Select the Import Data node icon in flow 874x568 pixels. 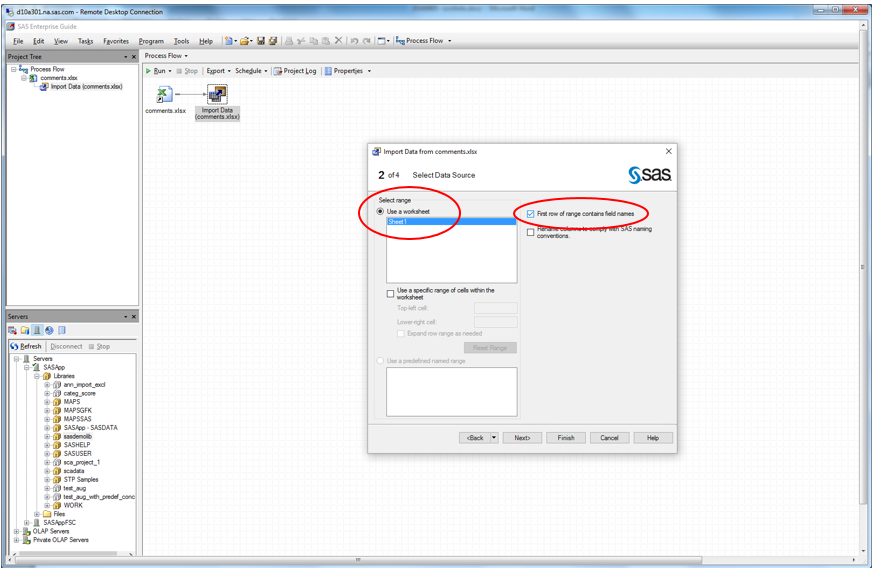[x=217, y=94]
